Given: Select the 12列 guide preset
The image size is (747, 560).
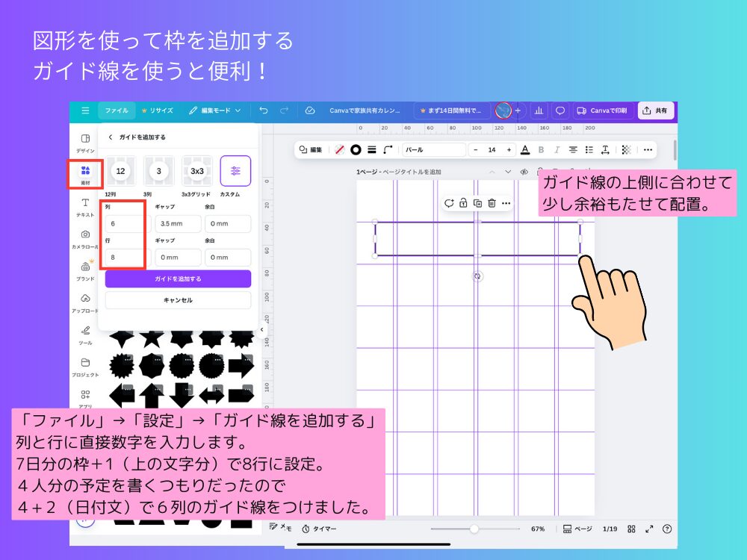Looking at the screenshot, I should [121, 171].
